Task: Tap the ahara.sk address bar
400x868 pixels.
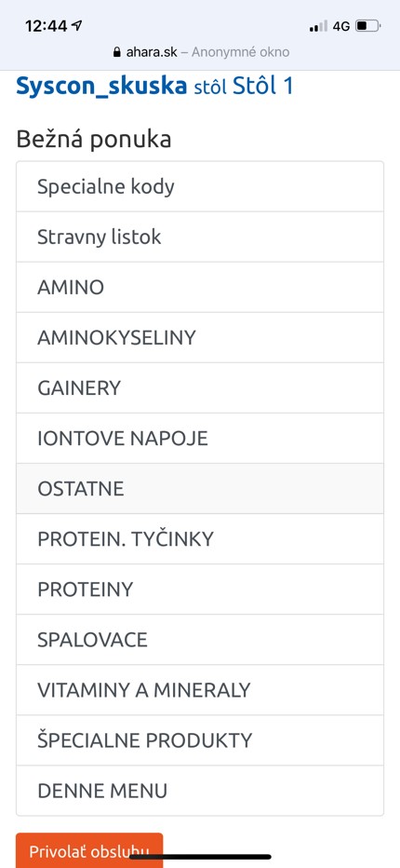Action: click(200, 52)
